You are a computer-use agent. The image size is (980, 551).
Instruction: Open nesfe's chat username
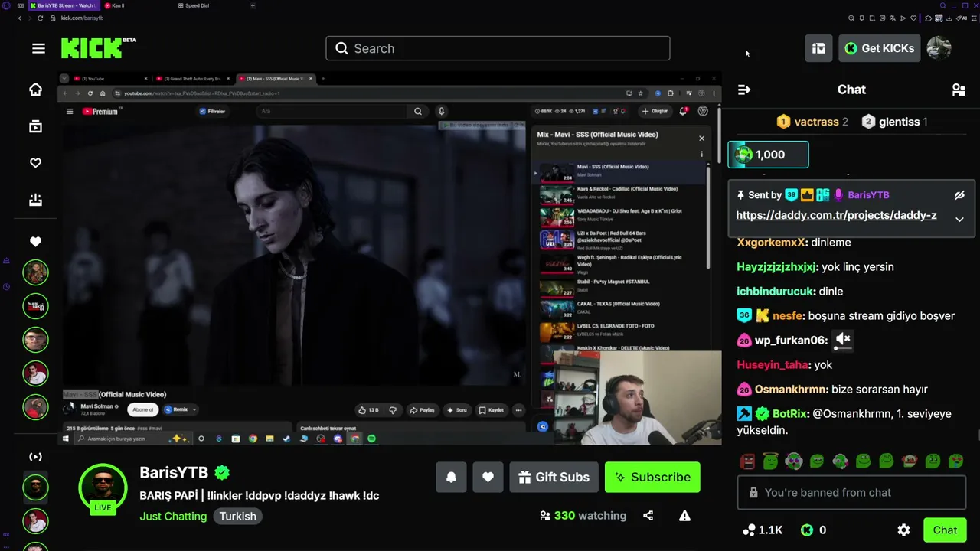(788, 316)
